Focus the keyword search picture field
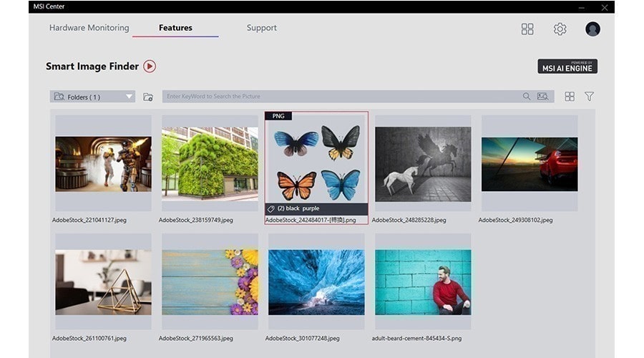 [x=341, y=96]
